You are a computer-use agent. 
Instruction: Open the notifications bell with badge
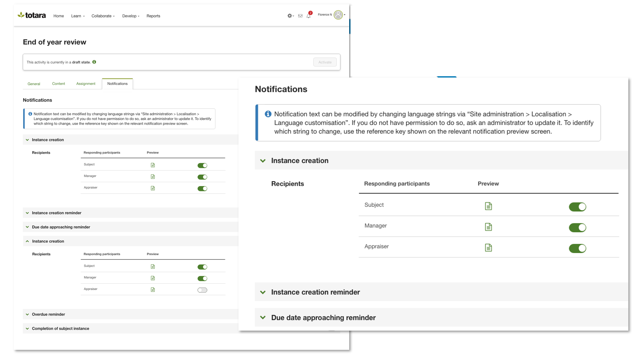coord(308,16)
